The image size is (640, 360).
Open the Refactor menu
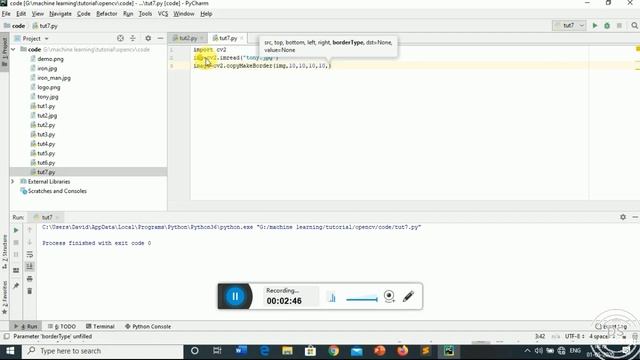coord(107,13)
